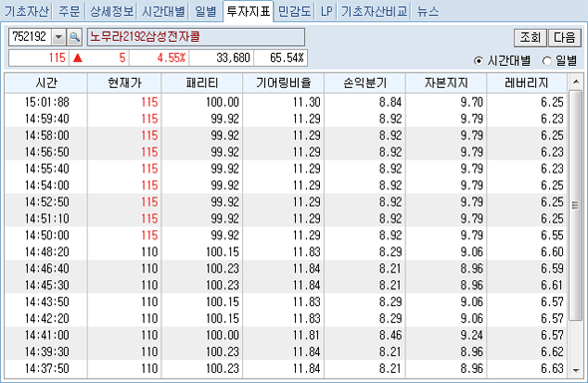Click the vertical scrollbar thumb
The width and height of the screenshot is (588, 383).
point(575,205)
